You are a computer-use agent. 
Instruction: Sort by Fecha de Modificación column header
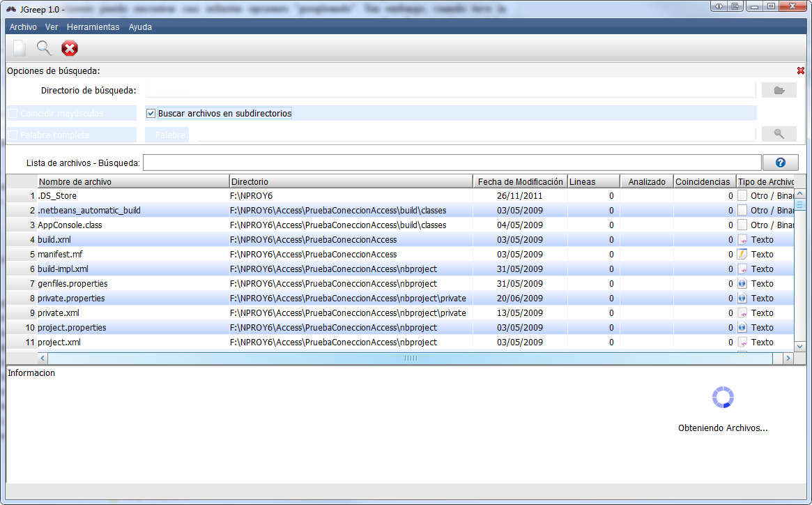[x=521, y=181]
